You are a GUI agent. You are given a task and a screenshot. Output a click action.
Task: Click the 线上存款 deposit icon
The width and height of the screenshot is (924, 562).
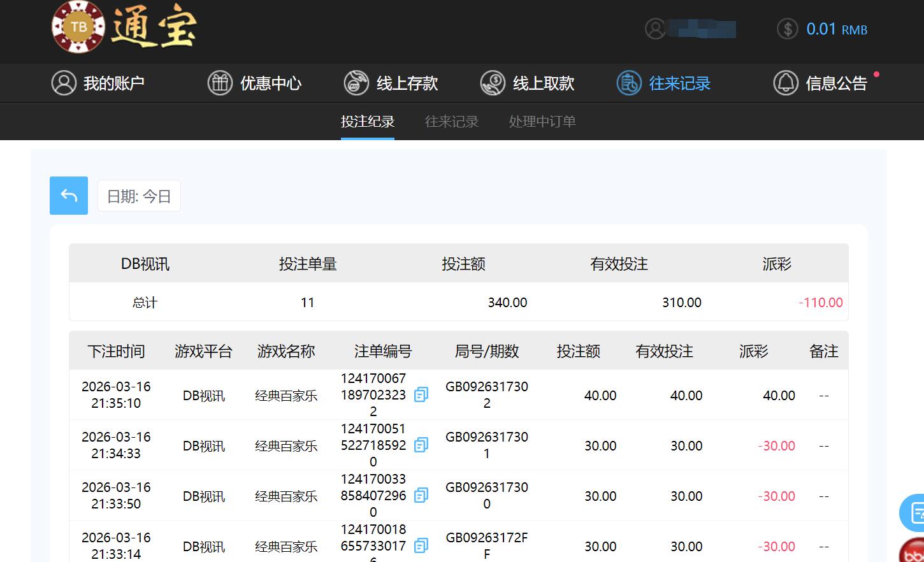(x=356, y=83)
